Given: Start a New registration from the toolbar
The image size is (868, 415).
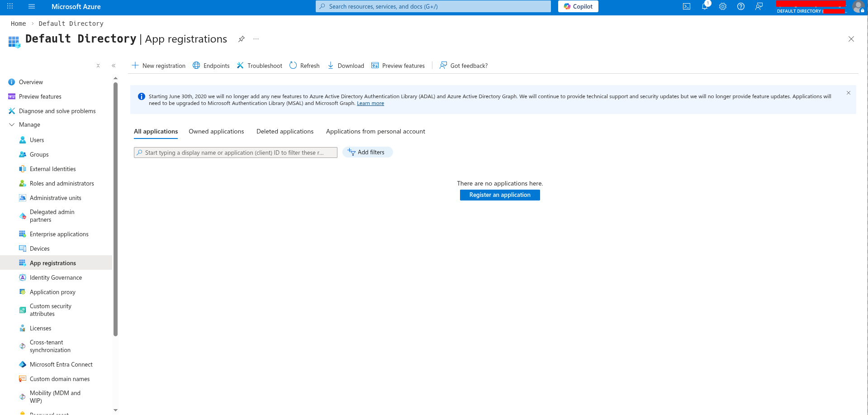Looking at the screenshot, I should click(158, 65).
